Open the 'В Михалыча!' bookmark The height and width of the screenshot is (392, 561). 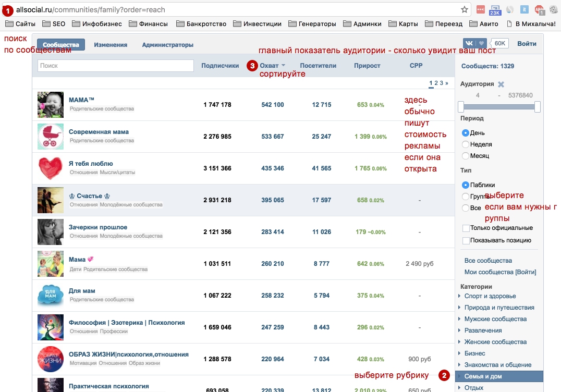tap(531, 24)
